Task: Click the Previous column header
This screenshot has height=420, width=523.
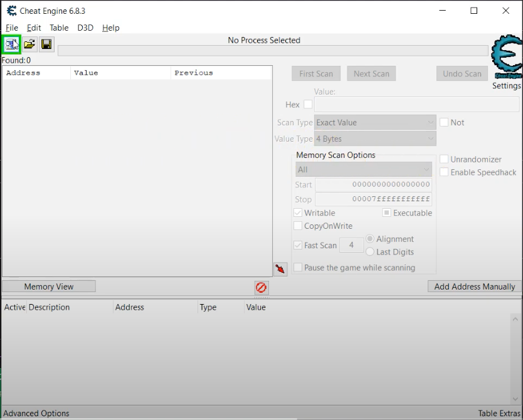Action: tap(221, 73)
